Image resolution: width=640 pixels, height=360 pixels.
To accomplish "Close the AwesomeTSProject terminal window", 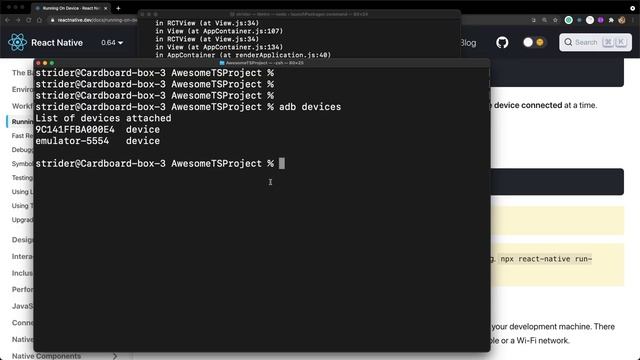I will click(38, 63).
